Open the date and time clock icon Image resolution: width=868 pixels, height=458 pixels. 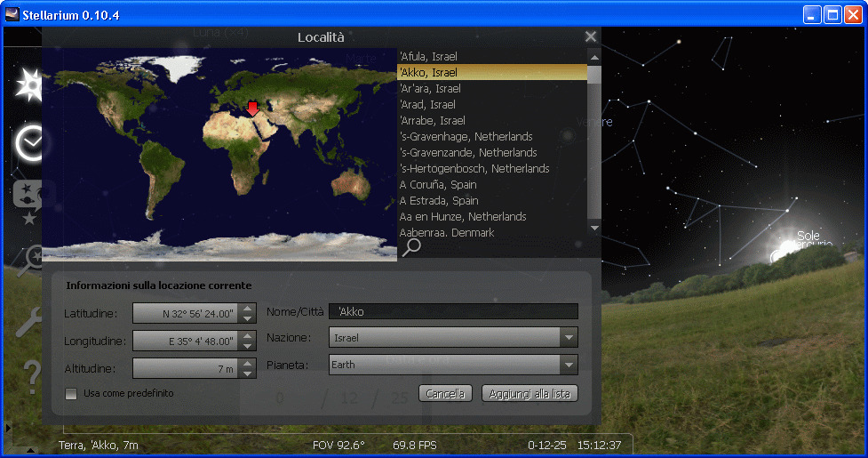point(28,143)
